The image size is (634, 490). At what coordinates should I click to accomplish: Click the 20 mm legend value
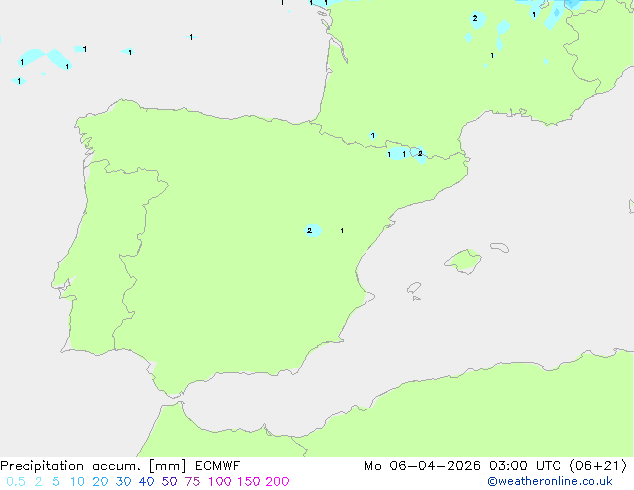pyautogui.click(x=100, y=482)
